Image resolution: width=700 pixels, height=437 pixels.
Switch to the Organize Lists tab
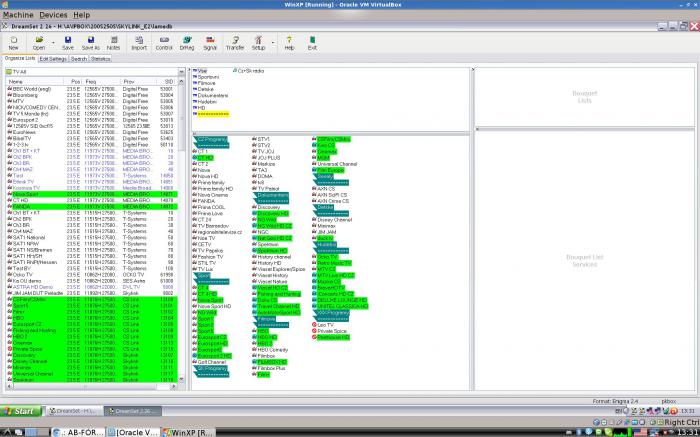click(20, 58)
